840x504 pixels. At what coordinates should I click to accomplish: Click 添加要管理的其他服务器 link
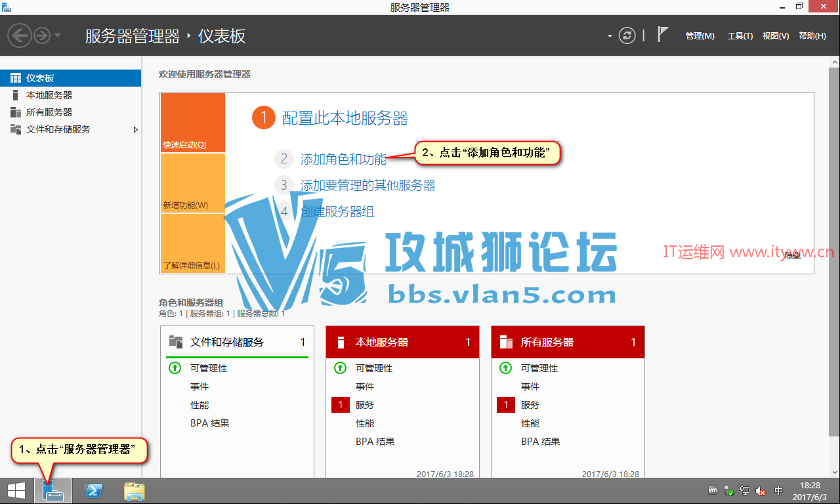coord(367,185)
